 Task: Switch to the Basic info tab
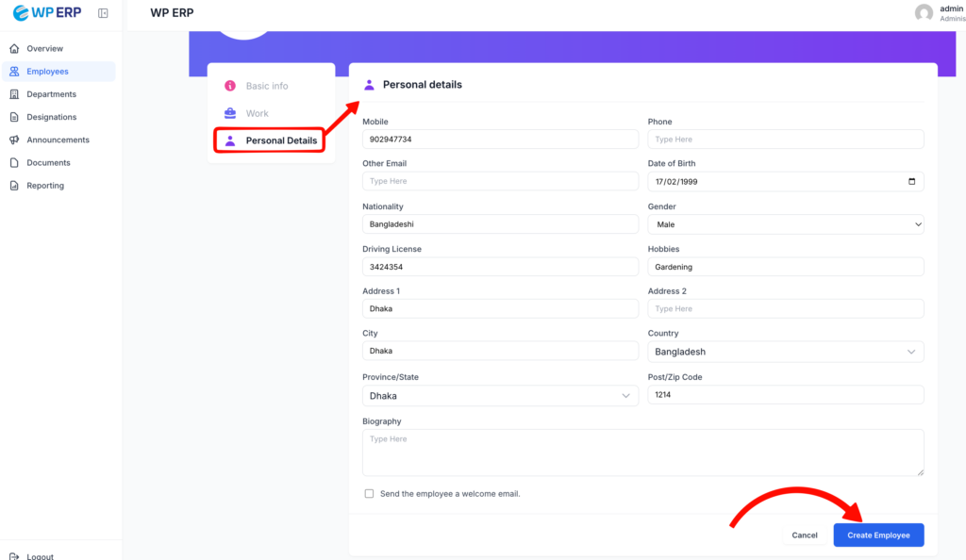(x=267, y=86)
